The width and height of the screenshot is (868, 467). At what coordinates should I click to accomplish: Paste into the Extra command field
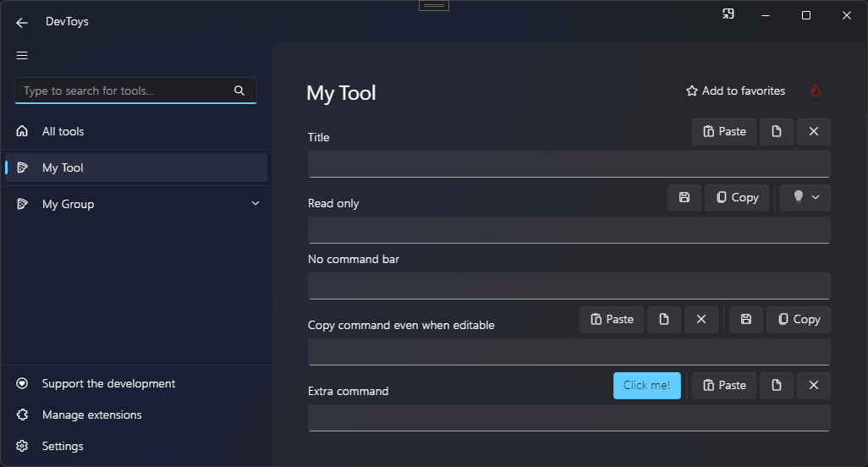click(724, 386)
